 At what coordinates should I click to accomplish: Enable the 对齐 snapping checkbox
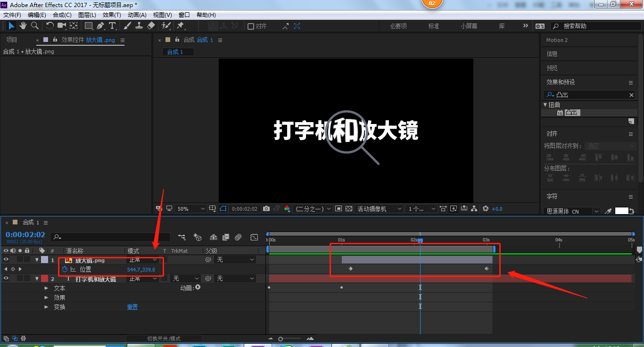click(x=251, y=26)
